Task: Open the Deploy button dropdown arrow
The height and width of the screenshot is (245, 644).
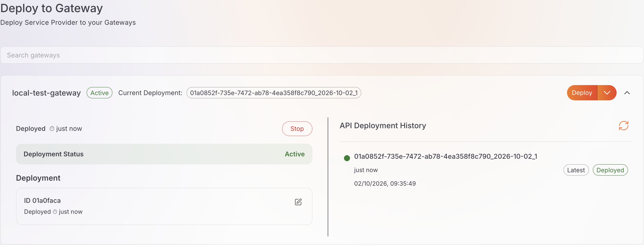Action: coord(607,93)
